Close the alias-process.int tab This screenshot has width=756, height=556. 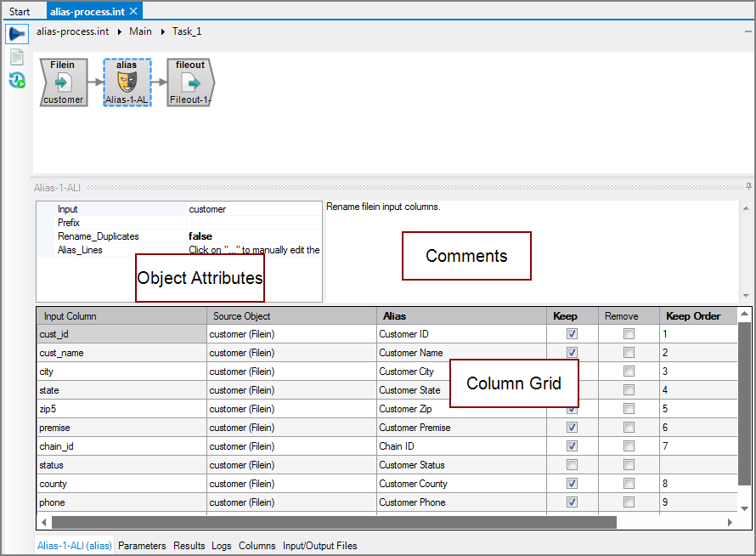coord(133,11)
